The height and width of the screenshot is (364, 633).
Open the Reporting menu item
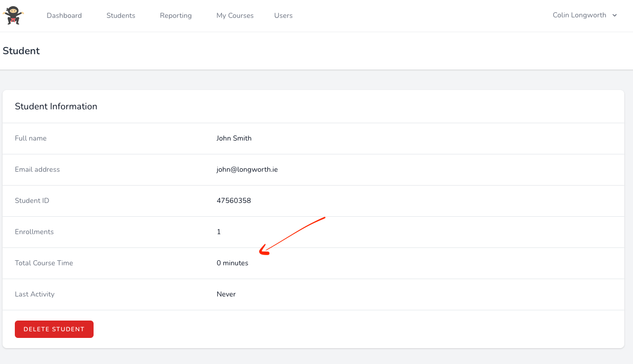tap(175, 15)
